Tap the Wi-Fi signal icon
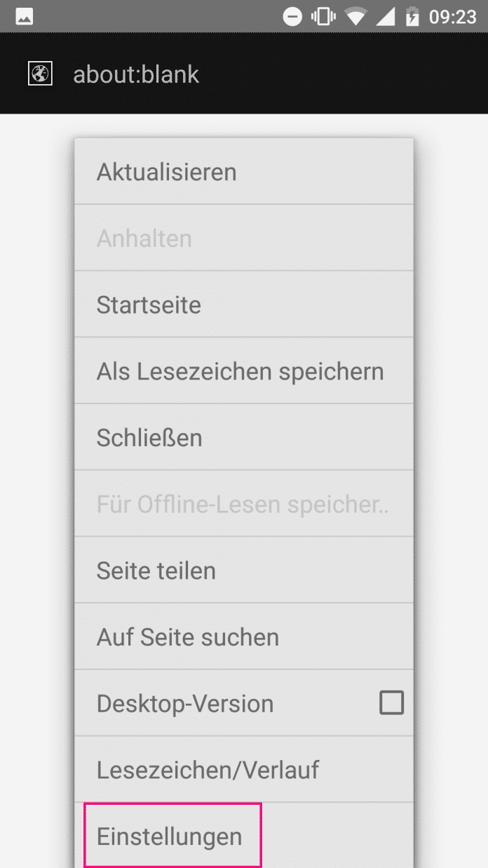Image resolution: width=488 pixels, height=868 pixels. (x=355, y=17)
